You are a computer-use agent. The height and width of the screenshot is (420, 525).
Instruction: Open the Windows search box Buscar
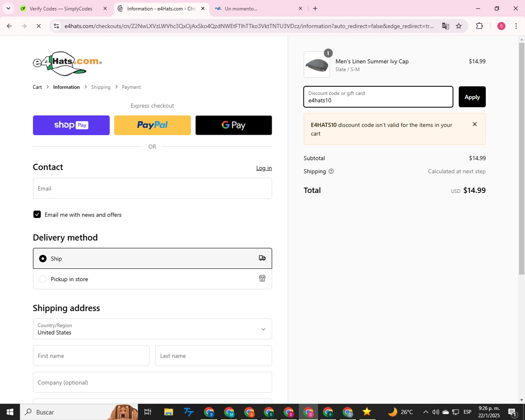pos(79,412)
